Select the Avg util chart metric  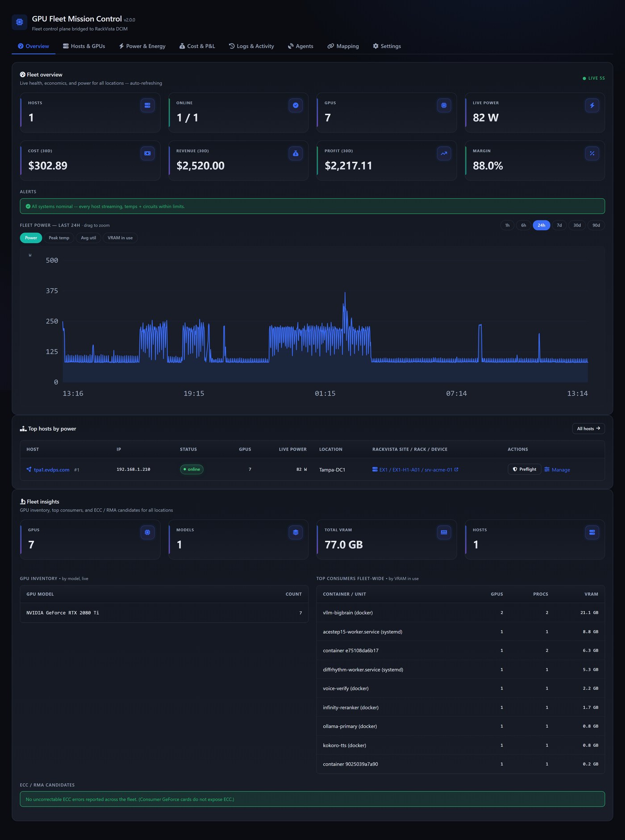(88, 238)
